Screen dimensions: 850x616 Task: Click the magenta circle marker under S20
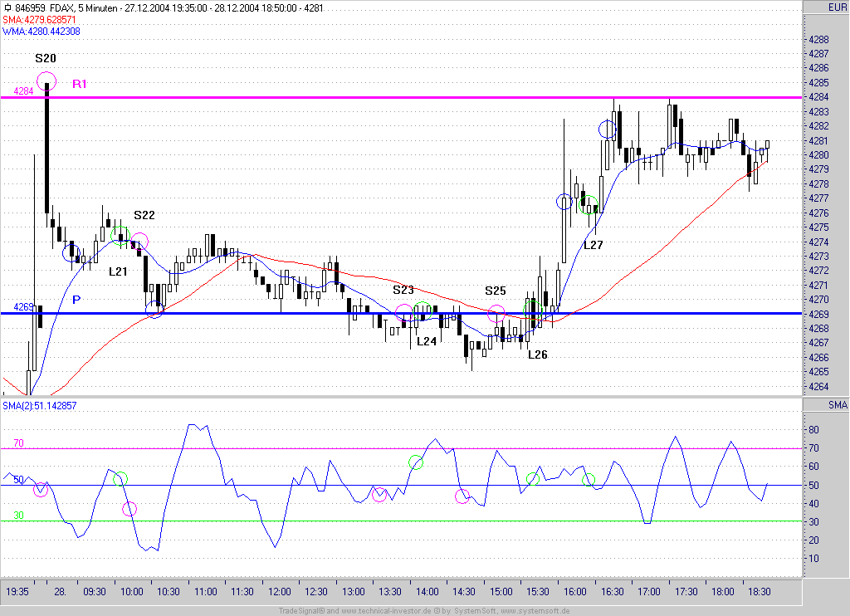click(46, 81)
